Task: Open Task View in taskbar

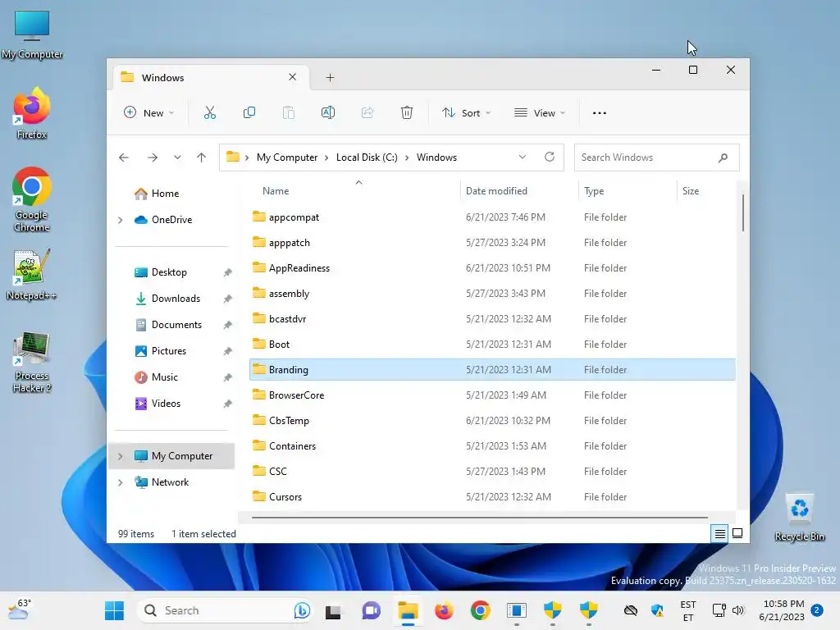Action: pyautogui.click(x=333, y=610)
